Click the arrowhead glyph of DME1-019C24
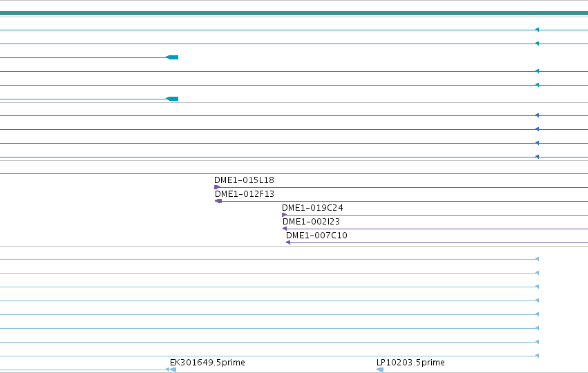Screen dimensions: 588x373 [284, 216]
